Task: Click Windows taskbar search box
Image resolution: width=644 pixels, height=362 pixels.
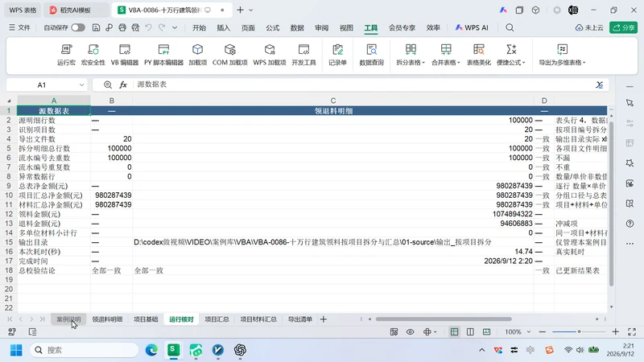Action: [85, 350]
